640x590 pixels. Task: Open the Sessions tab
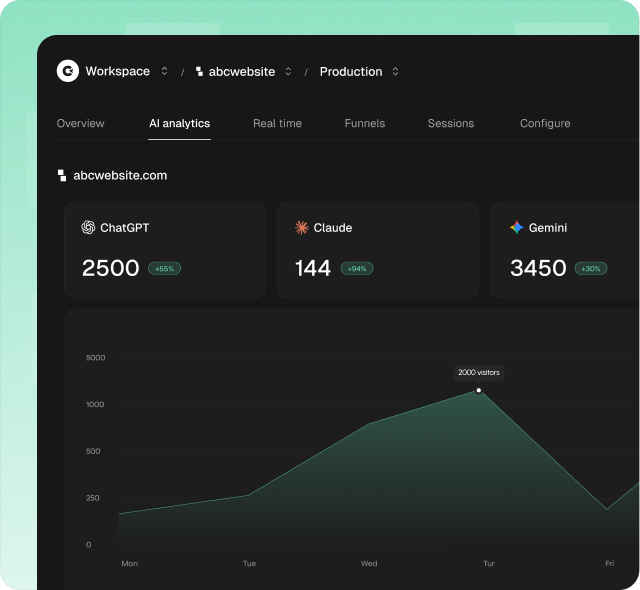coord(451,123)
